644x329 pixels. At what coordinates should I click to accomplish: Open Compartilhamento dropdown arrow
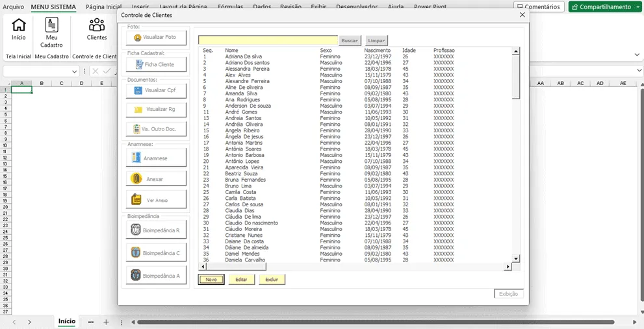[638, 7]
